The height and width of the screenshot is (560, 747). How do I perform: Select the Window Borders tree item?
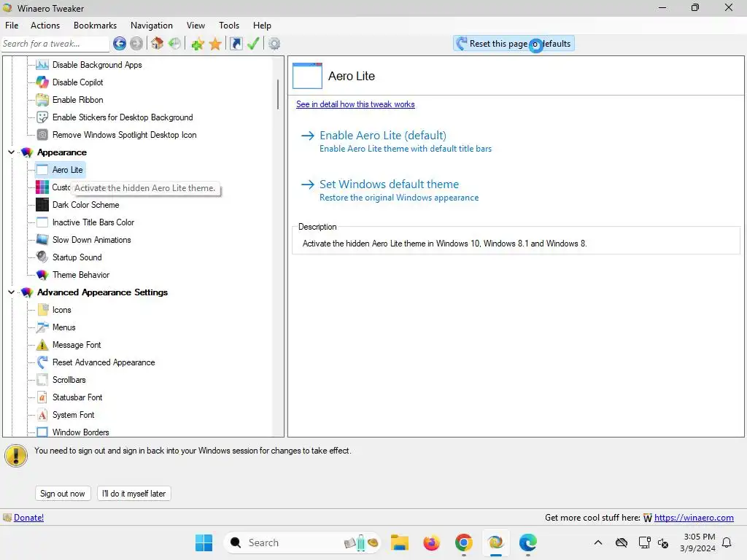[x=80, y=432]
